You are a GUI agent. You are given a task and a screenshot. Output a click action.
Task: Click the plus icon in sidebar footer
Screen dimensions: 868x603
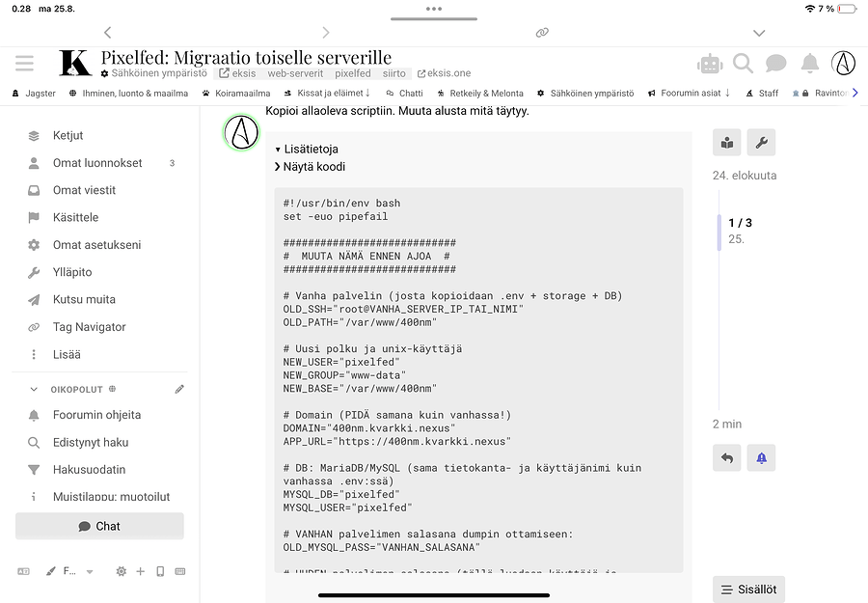(141, 571)
